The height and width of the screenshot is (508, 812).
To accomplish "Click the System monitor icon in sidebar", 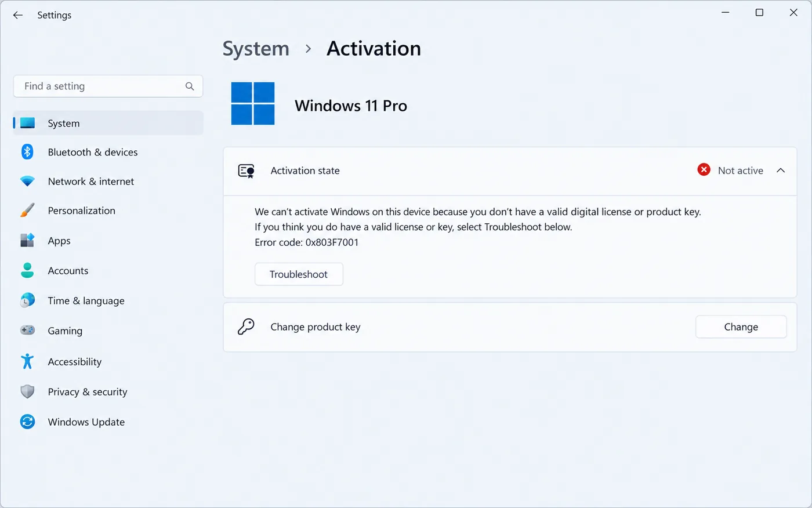I will (27, 123).
